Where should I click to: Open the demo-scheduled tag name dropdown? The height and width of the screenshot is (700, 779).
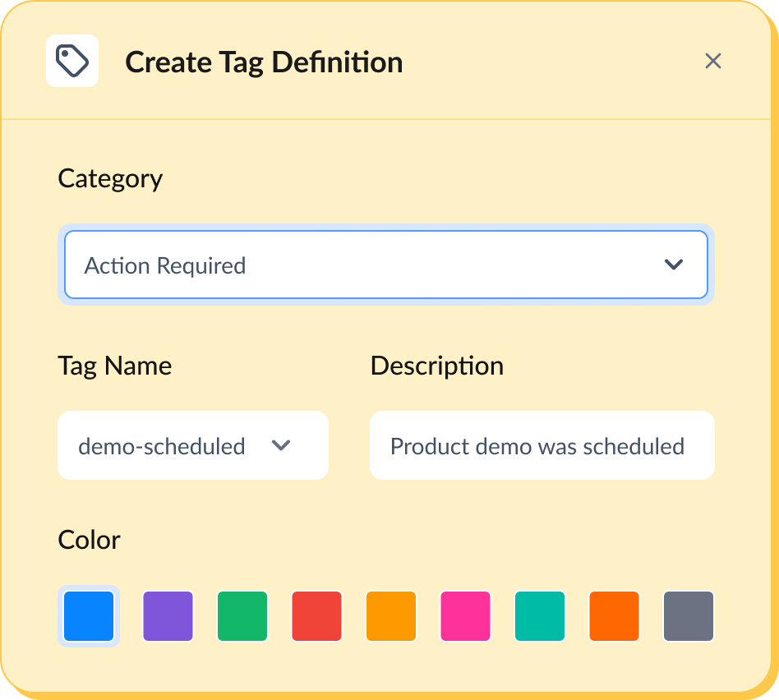pos(192,446)
